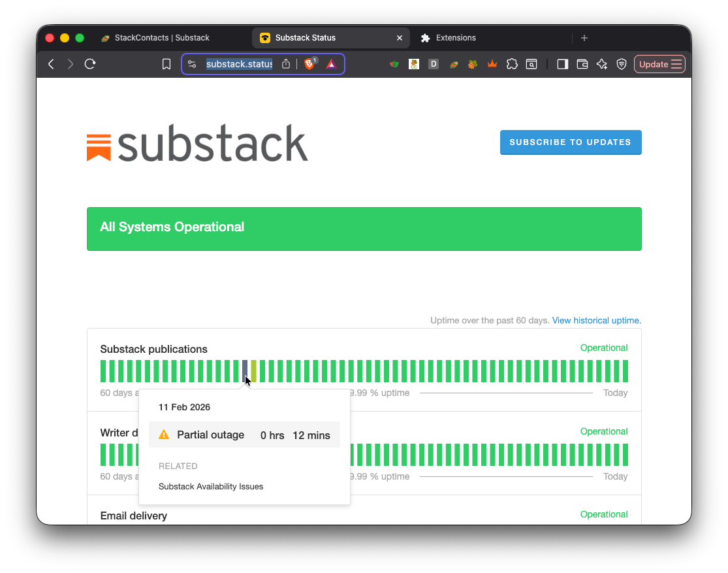Click the Email delivery component title

[134, 516]
